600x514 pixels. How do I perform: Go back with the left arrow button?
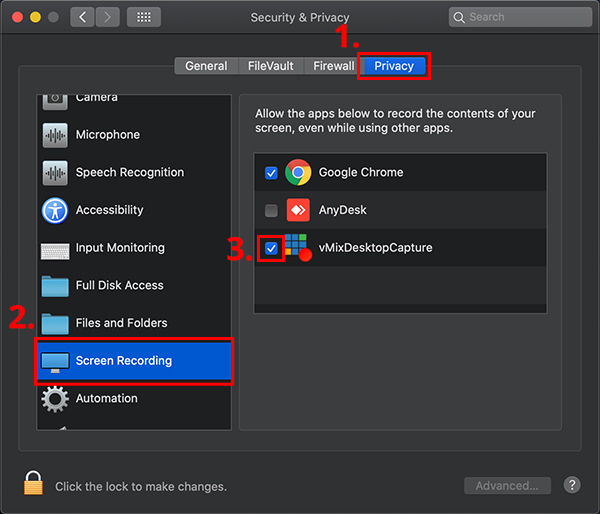[83, 17]
